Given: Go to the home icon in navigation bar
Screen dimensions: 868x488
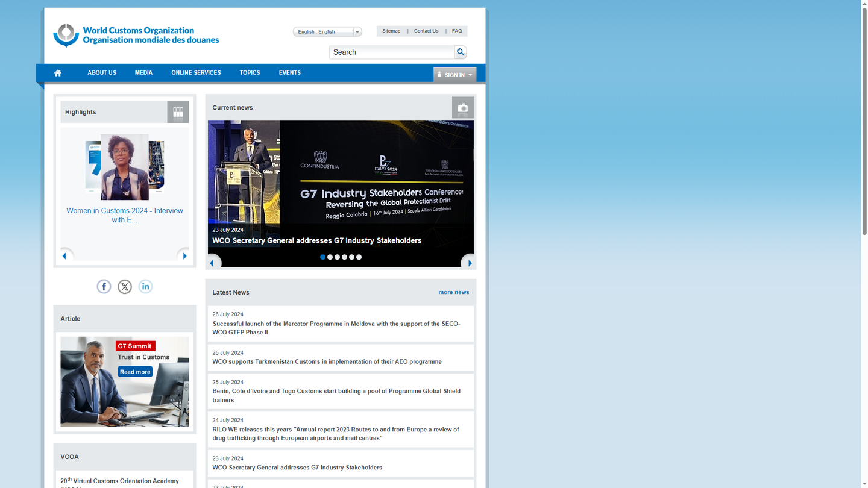Looking at the screenshot, I should click(58, 73).
